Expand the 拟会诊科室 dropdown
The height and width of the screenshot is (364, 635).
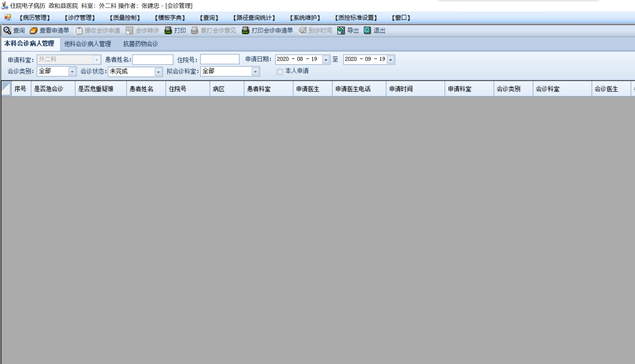(255, 71)
